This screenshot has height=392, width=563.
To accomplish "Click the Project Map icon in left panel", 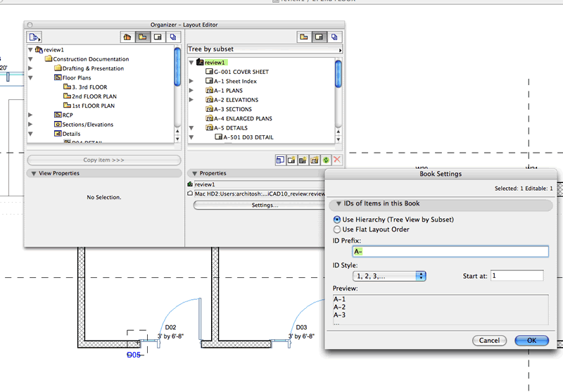I will 127,37.
